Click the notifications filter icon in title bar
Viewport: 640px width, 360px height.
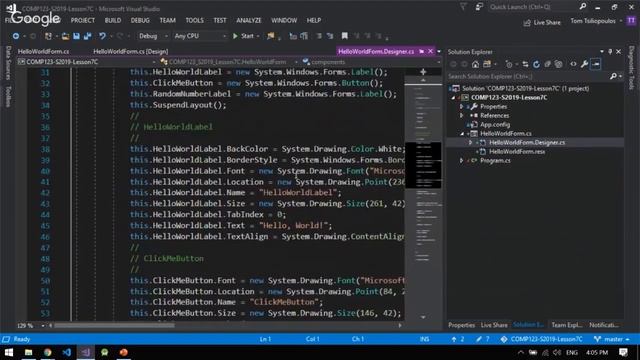[x=463, y=7]
